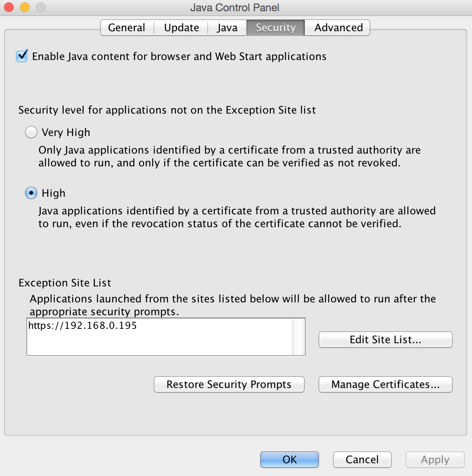Uncheck Enable Java content for browser checkbox
472x476 pixels.
(x=22, y=56)
